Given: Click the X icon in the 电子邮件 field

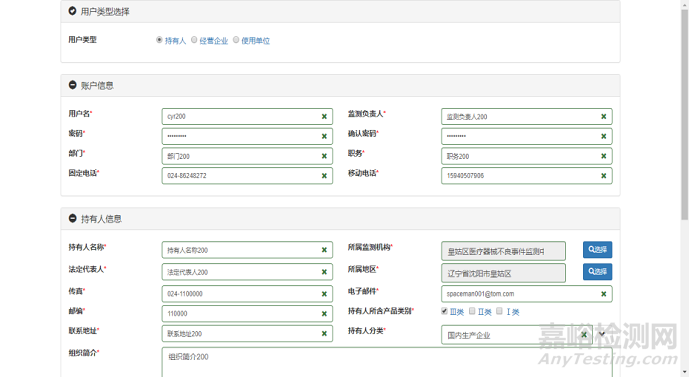Looking at the screenshot, I should point(604,294).
